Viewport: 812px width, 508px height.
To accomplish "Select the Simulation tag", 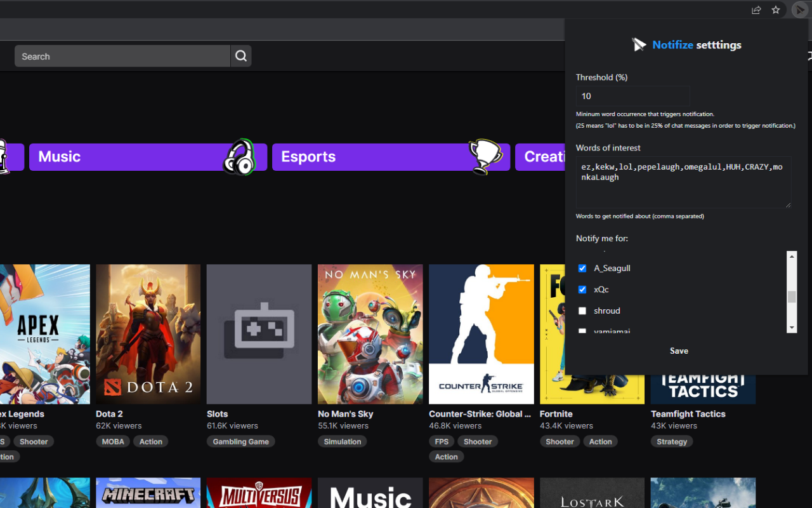I will click(343, 441).
